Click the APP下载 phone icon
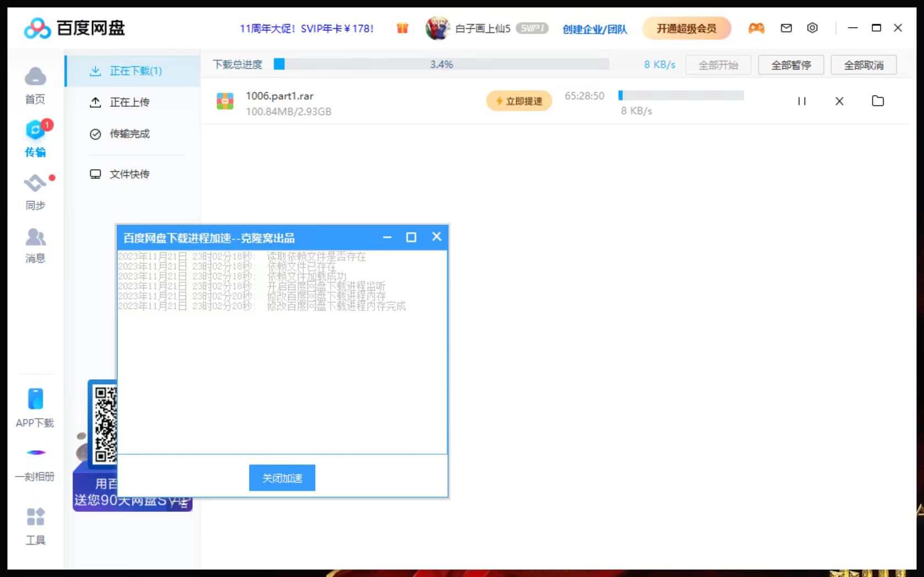The width and height of the screenshot is (924, 577). tap(35, 399)
